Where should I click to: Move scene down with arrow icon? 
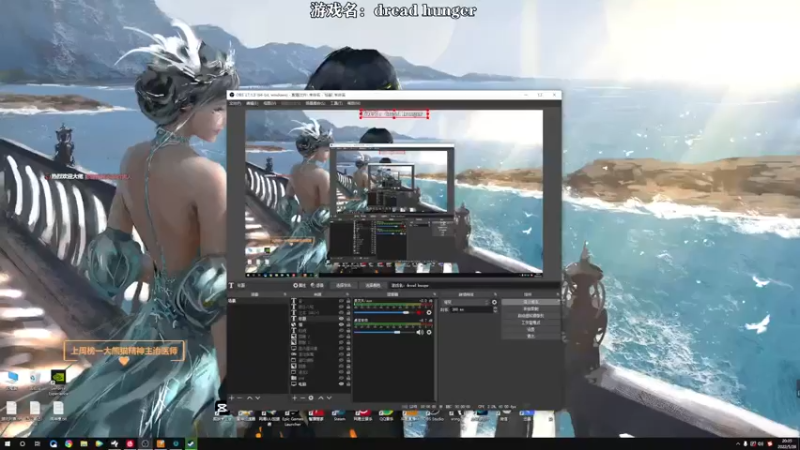[x=258, y=398]
